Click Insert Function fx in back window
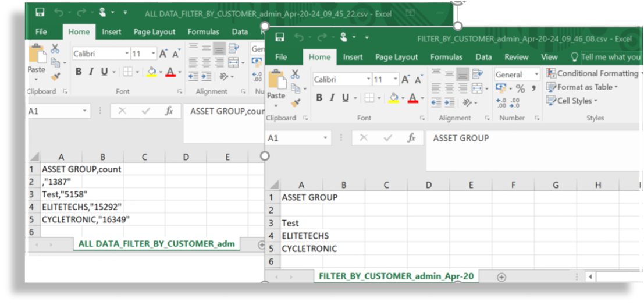Screen dimensions: 644x305 [x=169, y=111]
